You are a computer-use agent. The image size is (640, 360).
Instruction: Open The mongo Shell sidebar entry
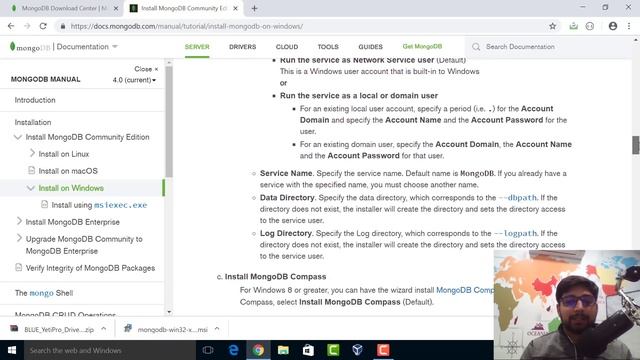click(44, 293)
